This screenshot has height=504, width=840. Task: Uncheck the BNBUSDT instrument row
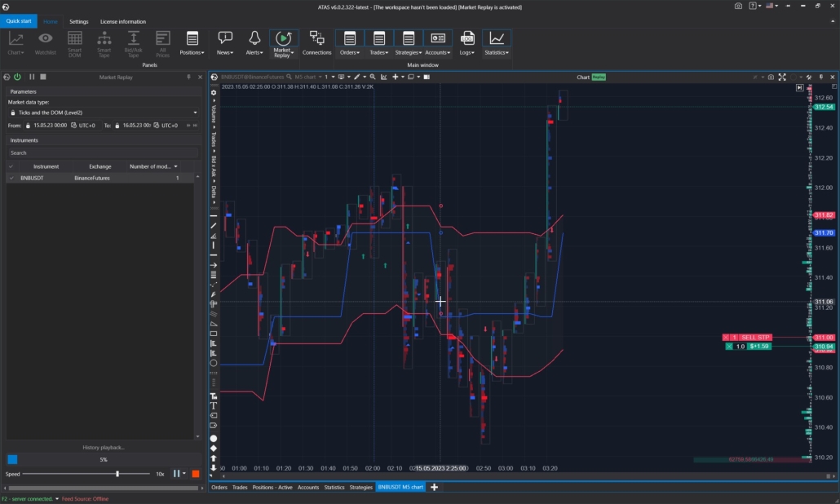coord(11,178)
